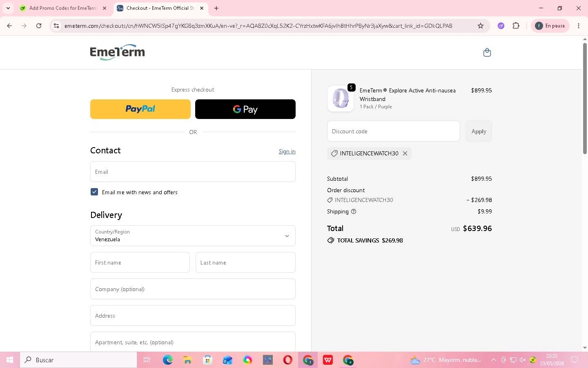Go back to the previous page
This screenshot has width=588, height=368.
pyautogui.click(x=9, y=26)
